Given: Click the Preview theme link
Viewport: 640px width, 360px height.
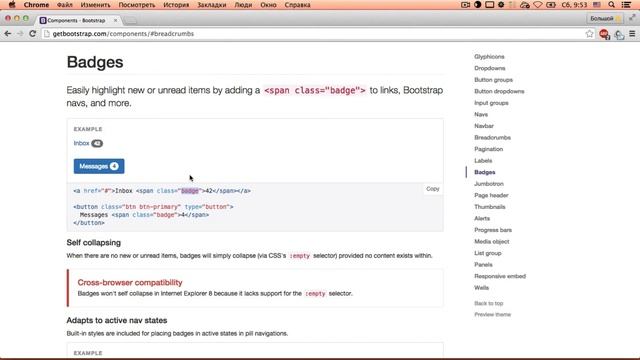Looking at the screenshot, I should 492,315.
